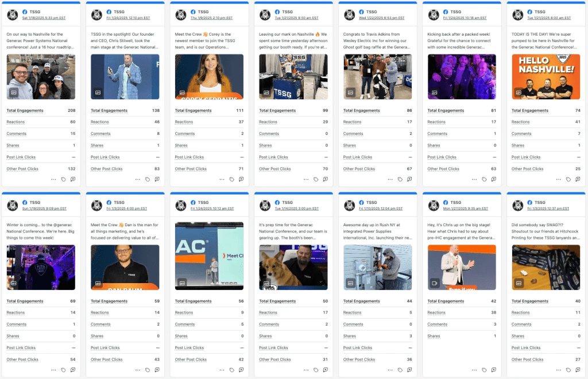This screenshot has height=379, width=588.
Task: Click the TSSG avatar on the Sat 1/18/2025 post
Action: click(x=13, y=14)
